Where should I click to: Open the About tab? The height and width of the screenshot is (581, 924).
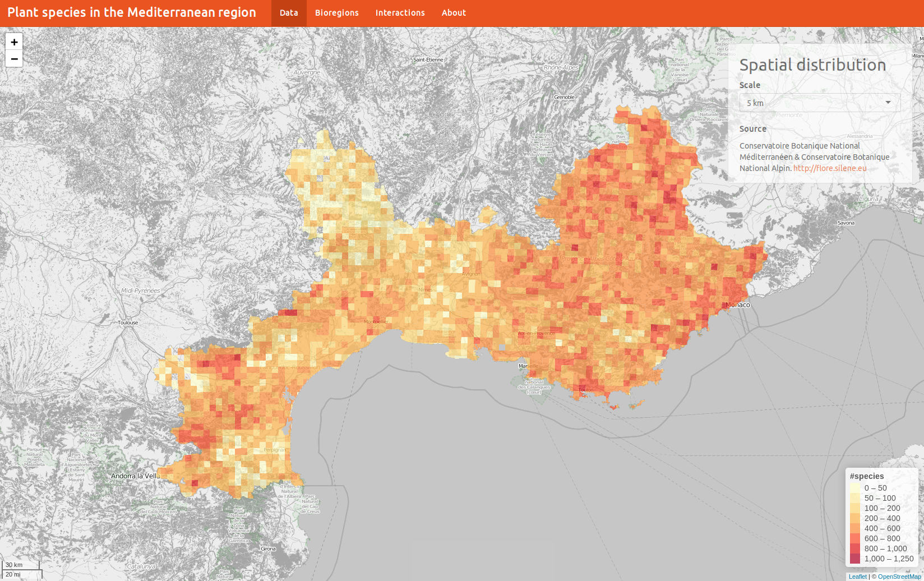pos(454,13)
